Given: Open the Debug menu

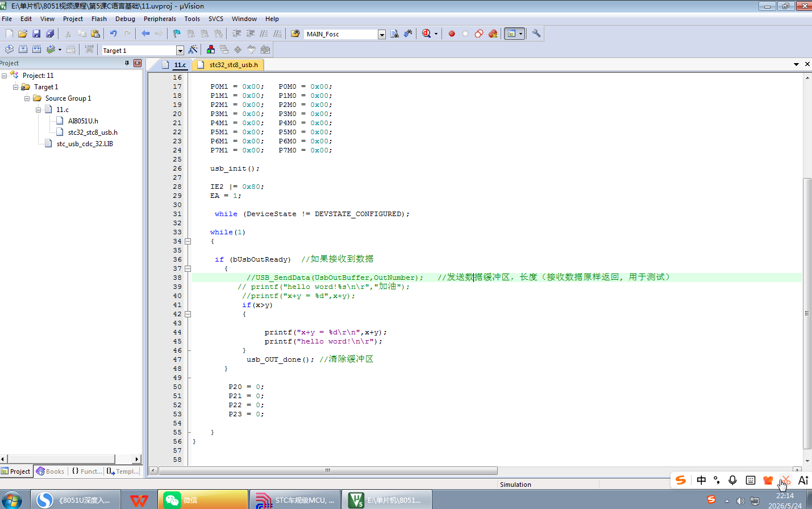Looking at the screenshot, I should pyautogui.click(x=125, y=19).
